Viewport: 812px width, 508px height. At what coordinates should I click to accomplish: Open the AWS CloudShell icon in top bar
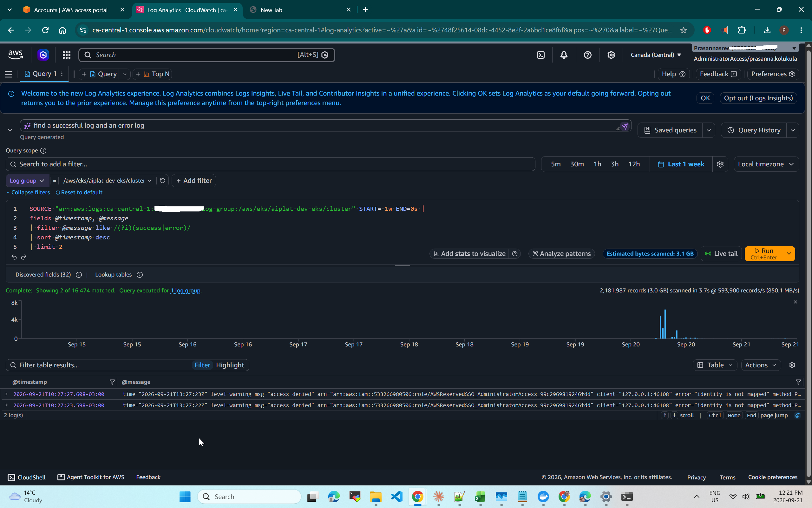coord(540,55)
